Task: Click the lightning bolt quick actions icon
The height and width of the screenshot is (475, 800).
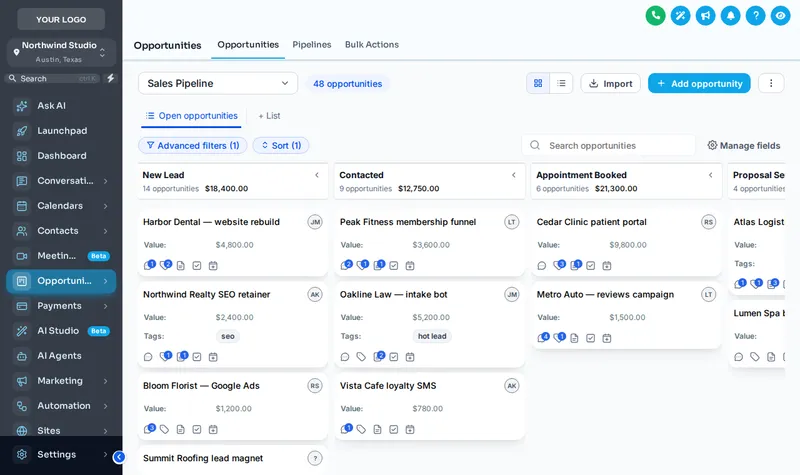Action: (110, 78)
